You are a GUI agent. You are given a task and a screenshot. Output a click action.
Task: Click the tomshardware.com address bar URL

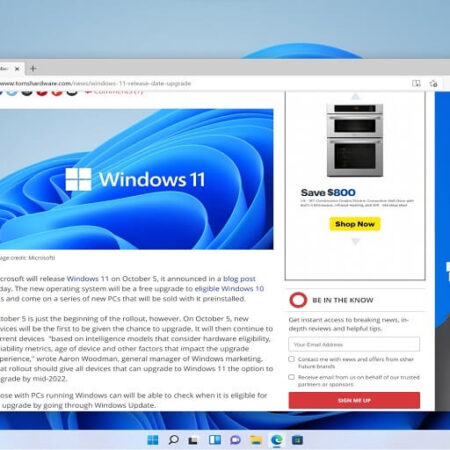[95, 83]
